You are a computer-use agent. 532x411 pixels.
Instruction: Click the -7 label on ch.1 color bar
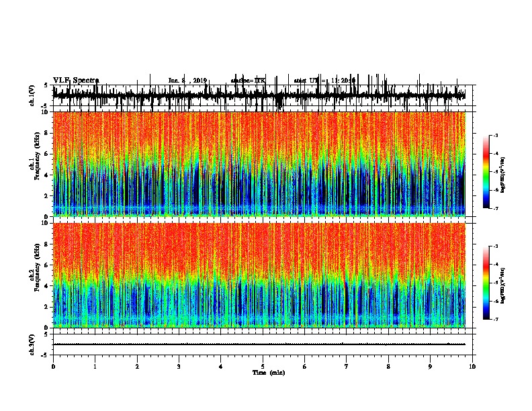[495, 208]
